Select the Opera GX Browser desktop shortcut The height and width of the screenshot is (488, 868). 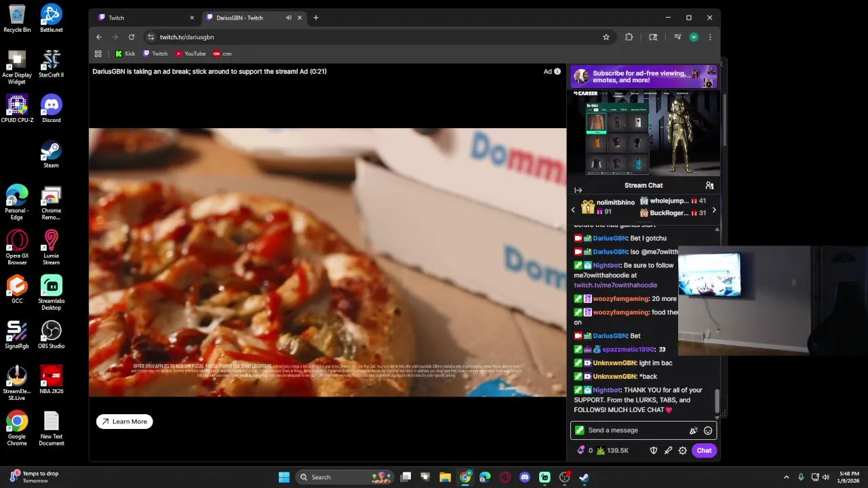point(17,247)
